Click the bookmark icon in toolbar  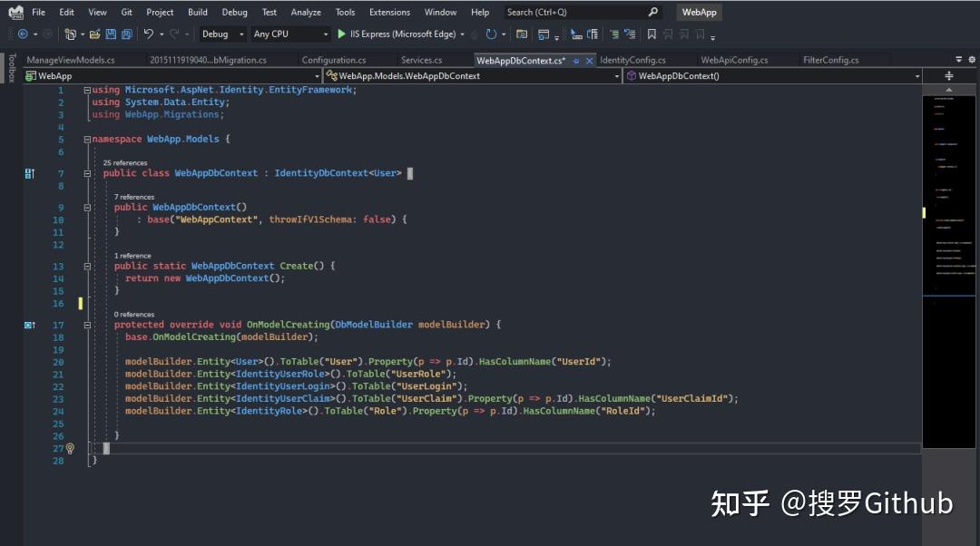[x=651, y=34]
